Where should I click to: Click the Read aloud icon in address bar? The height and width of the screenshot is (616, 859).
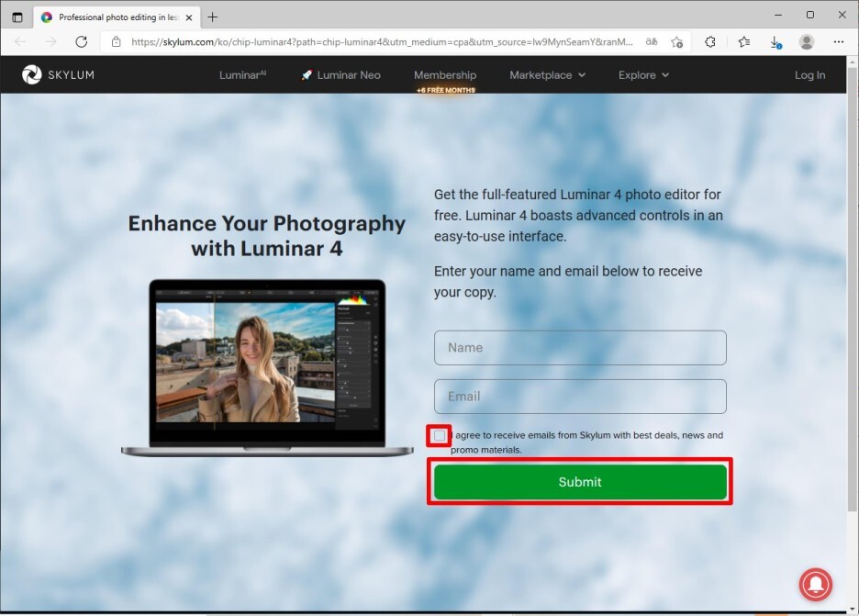tap(652, 41)
